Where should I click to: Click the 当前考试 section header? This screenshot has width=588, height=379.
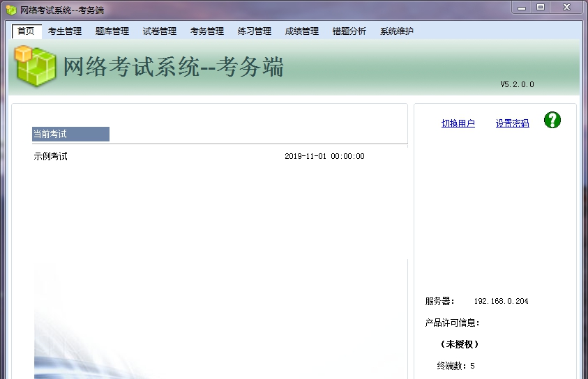coord(70,134)
